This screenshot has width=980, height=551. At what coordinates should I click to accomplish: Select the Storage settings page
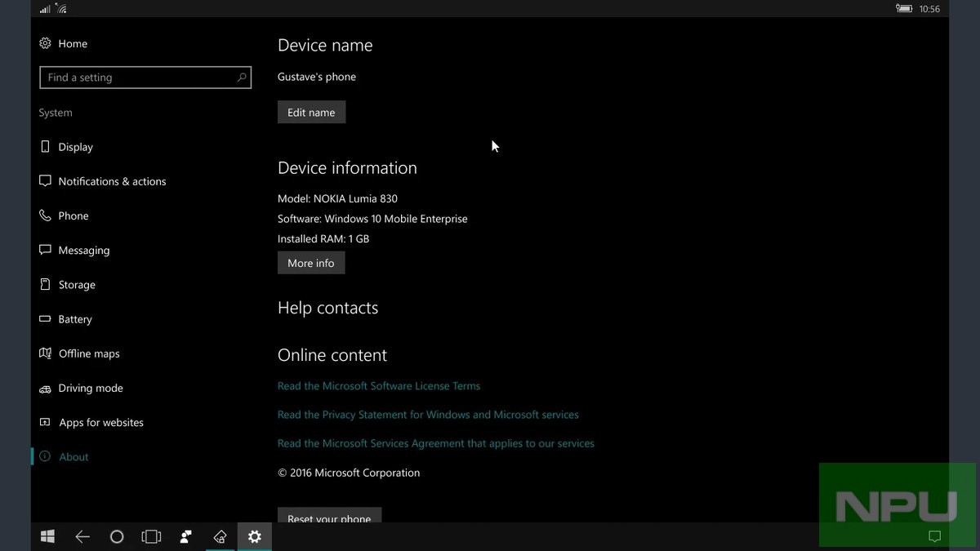(77, 285)
